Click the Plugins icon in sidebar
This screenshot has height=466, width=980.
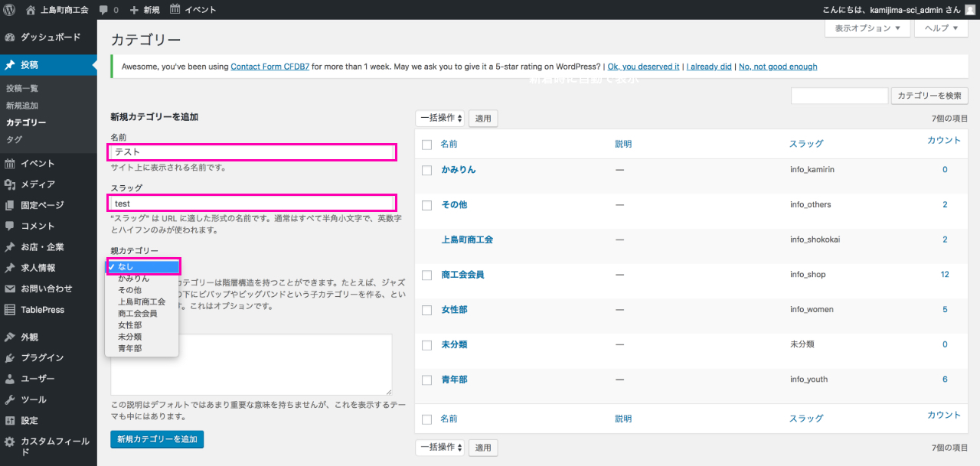tap(10, 358)
